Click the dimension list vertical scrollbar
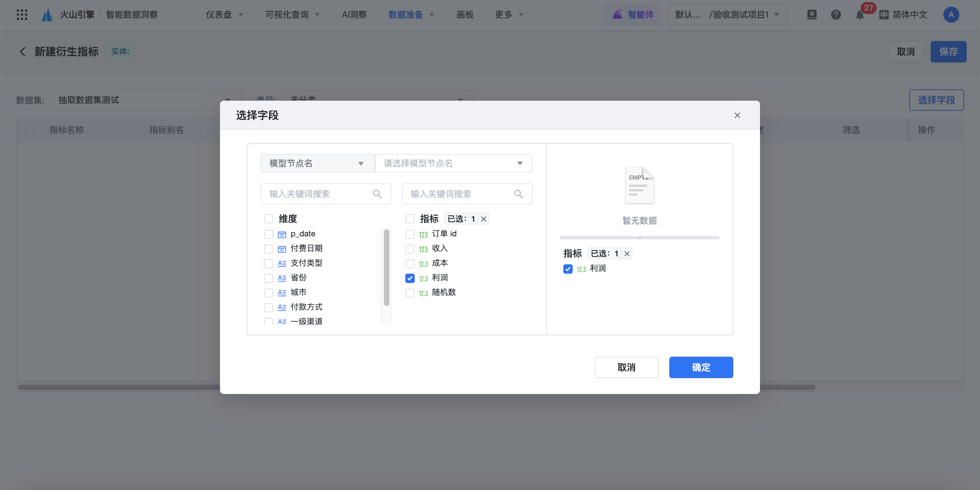 click(x=387, y=267)
